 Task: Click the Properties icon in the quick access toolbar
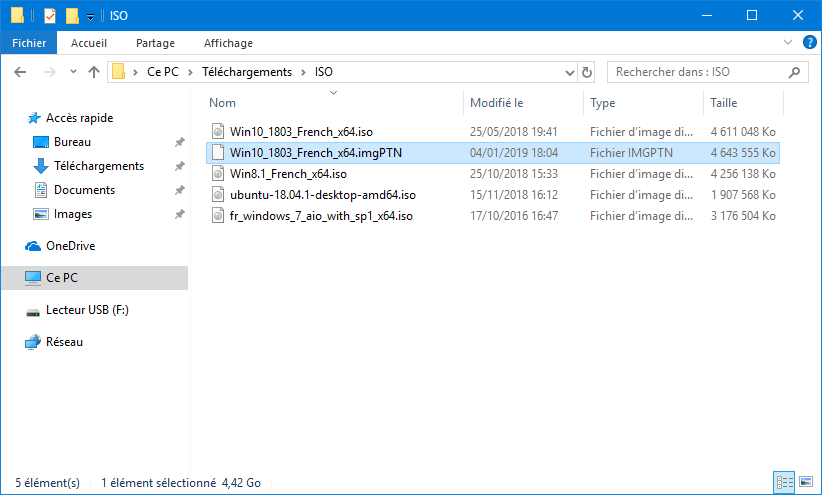(50, 16)
